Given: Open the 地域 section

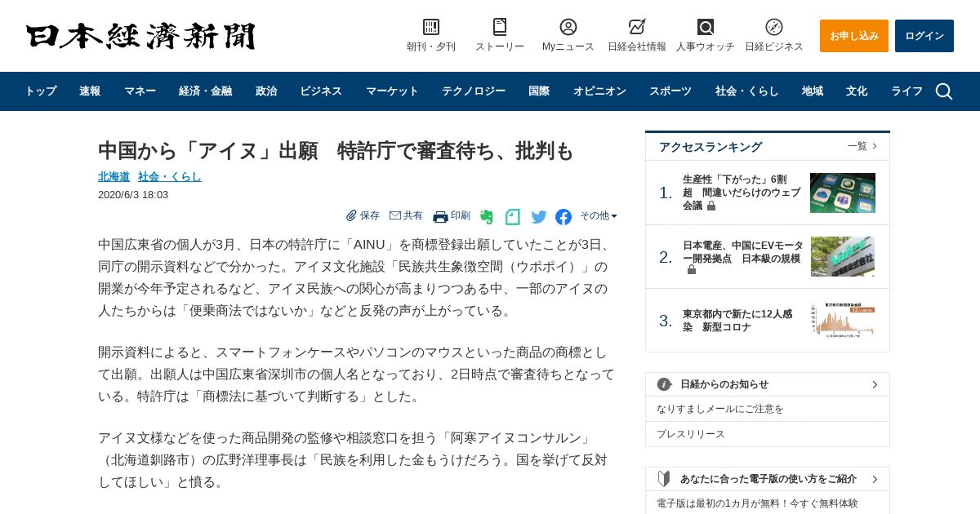Looking at the screenshot, I should (813, 91).
